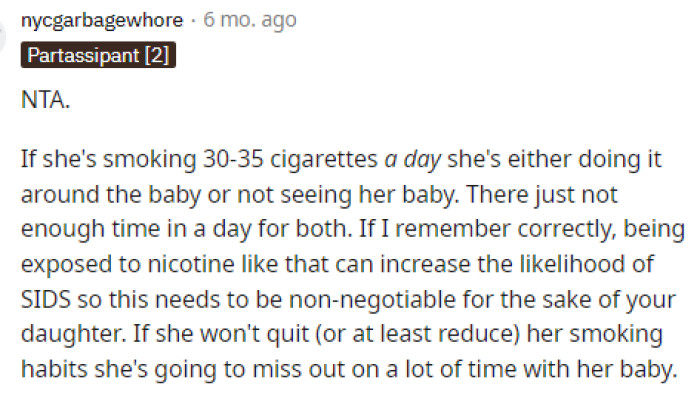Click the italicized 'a day' text

(x=408, y=160)
